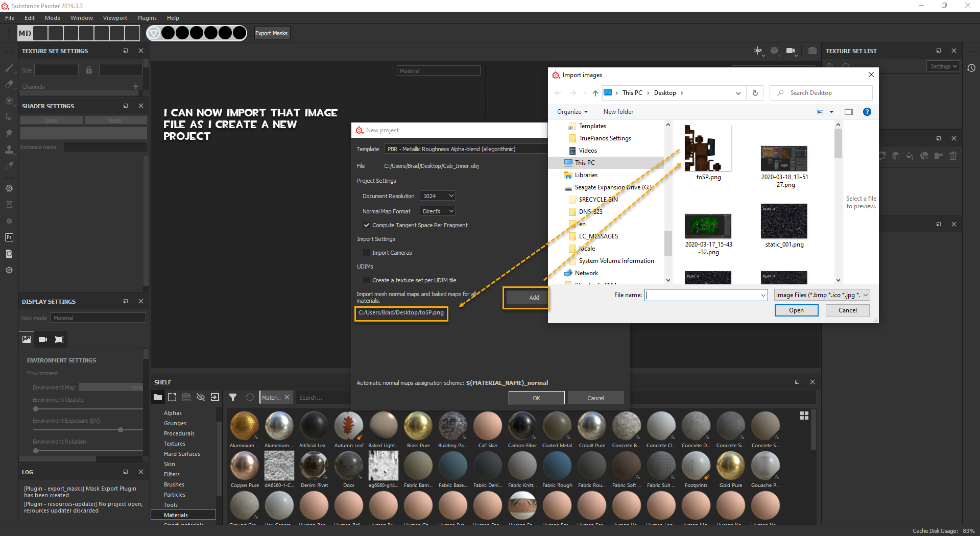980x536 pixels.
Task: Click the Photoshop export plugin icon
Action: pyautogui.click(x=9, y=237)
